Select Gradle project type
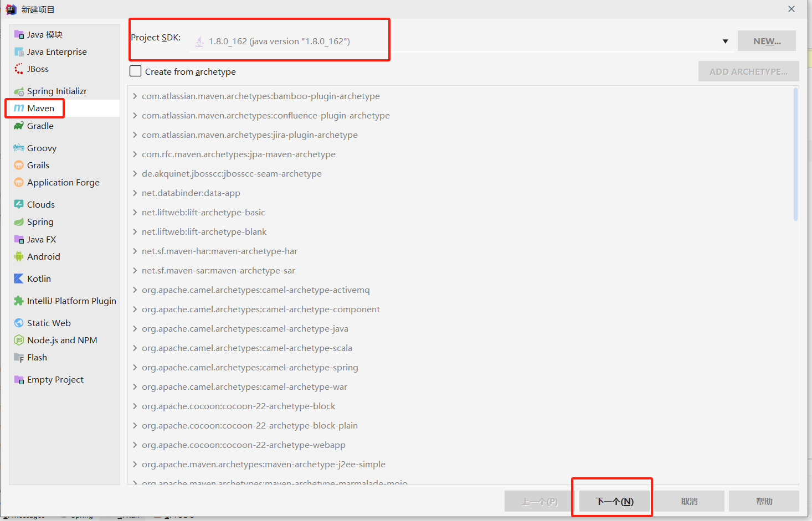The height and width of the screenshot is (521, 812). click(64, 126)
